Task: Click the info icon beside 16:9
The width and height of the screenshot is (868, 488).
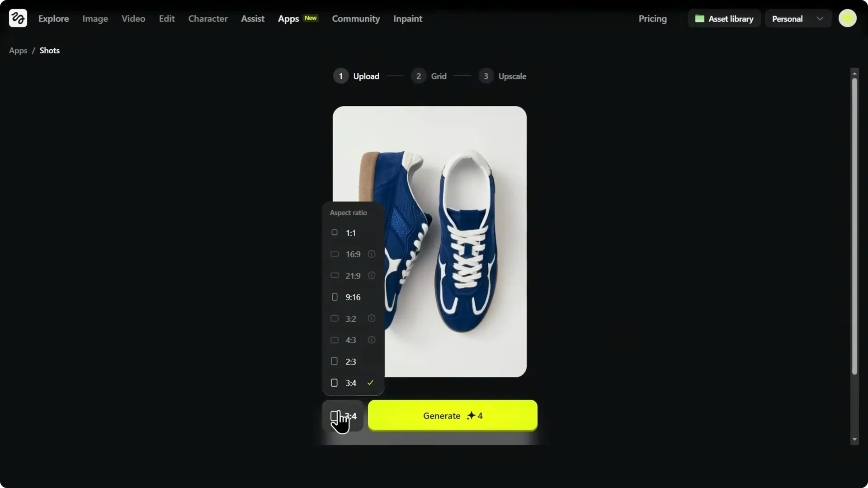Action: tap(371, 254)
